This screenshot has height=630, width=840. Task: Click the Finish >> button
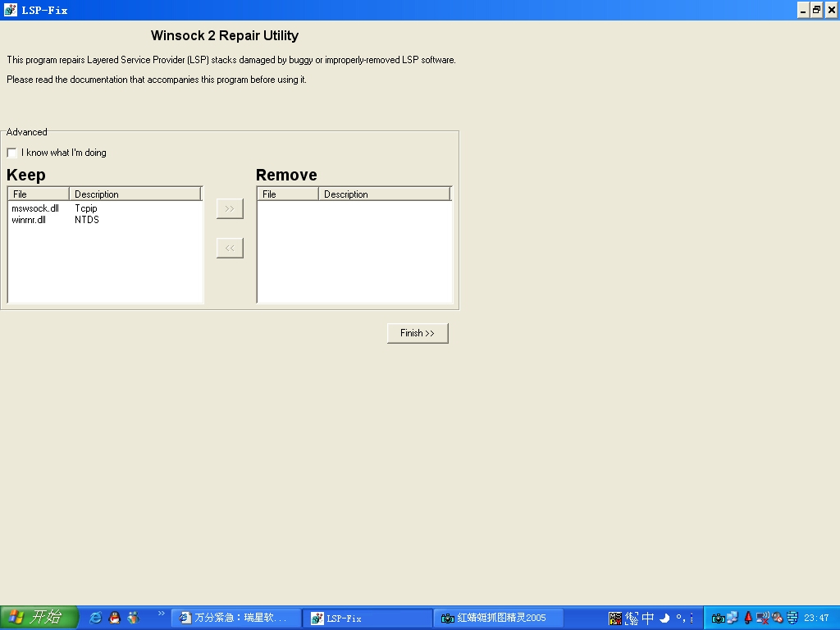click(x=418, y=333)
